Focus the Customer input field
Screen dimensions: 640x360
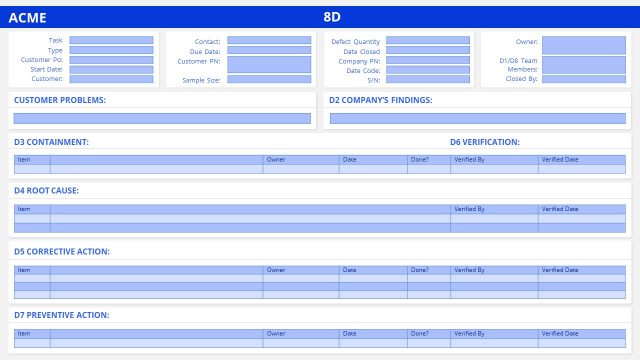tap(111, 79)
